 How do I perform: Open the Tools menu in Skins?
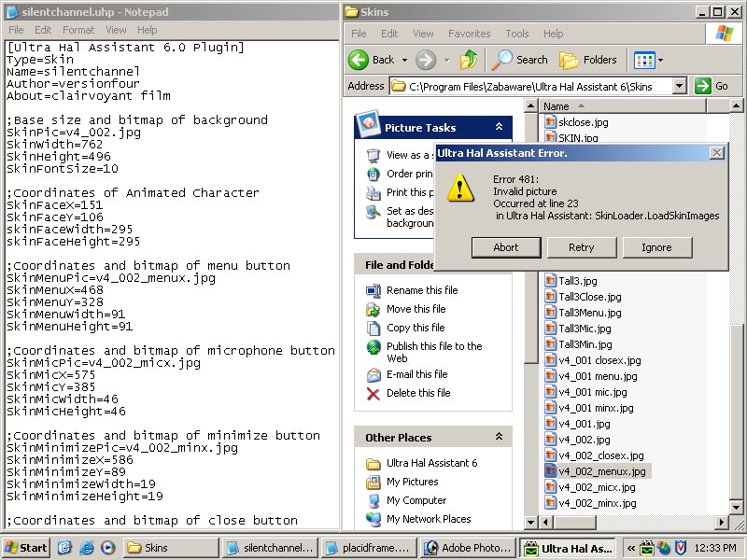[517, 34]
